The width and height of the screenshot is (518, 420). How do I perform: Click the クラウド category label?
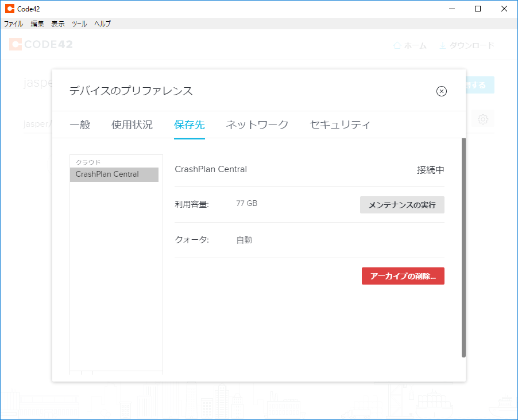click(x=88, y=162)
